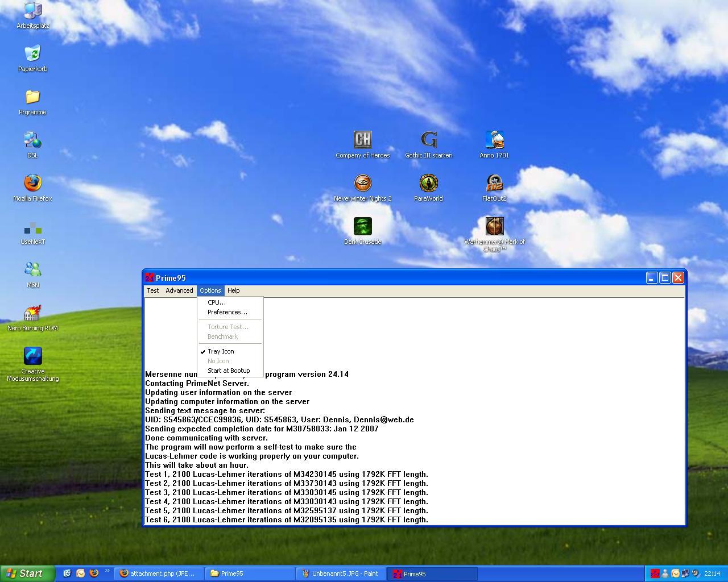This screenshot has width=728, height=582.
Task: Select the FlatOut2 game icon
Action: click(494, 188)
